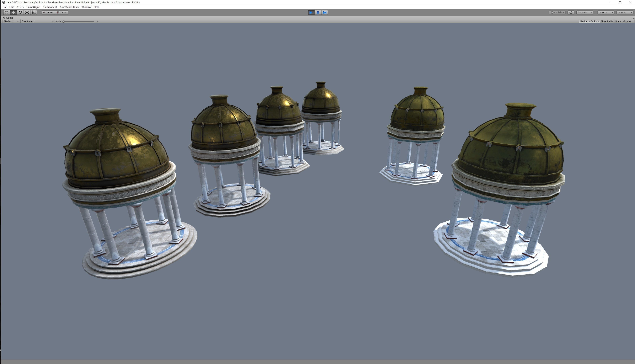The width and height of the screenshot is (635, 364).
Task: Toggle Global handle rotation
Action: point(62,12)
